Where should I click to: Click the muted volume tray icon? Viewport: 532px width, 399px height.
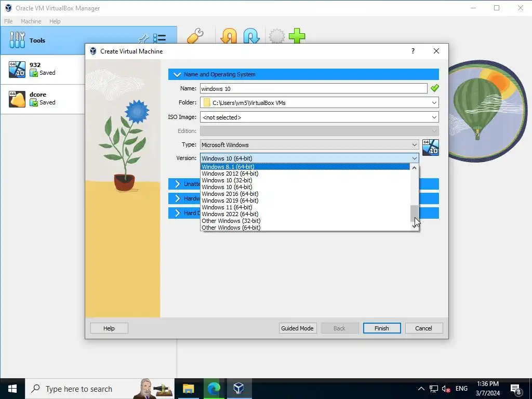pyautogui.click(x=446, y=389)
